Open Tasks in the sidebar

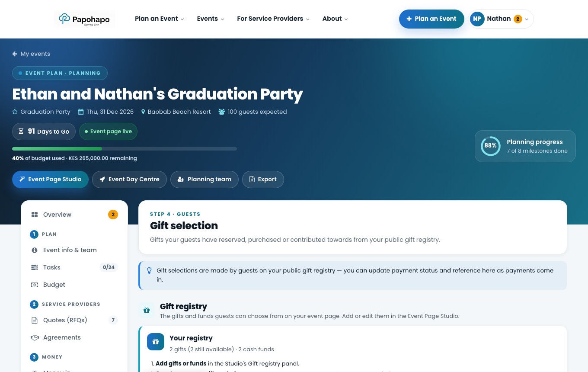coord(74,267)
